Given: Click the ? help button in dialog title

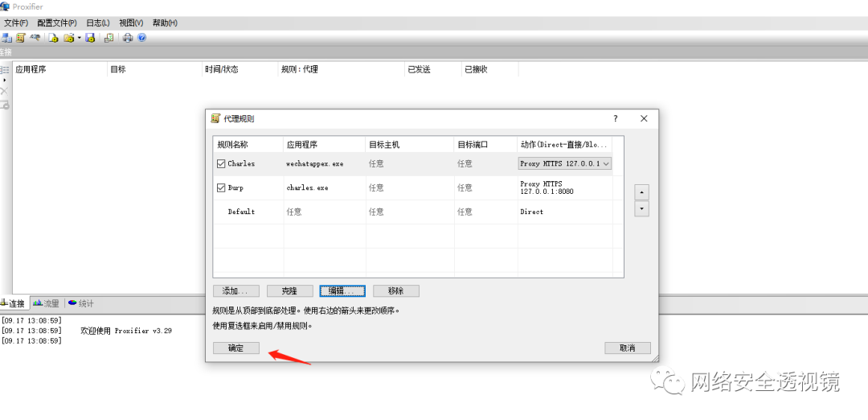Looking at the screenshot, I should pos(616,118).
